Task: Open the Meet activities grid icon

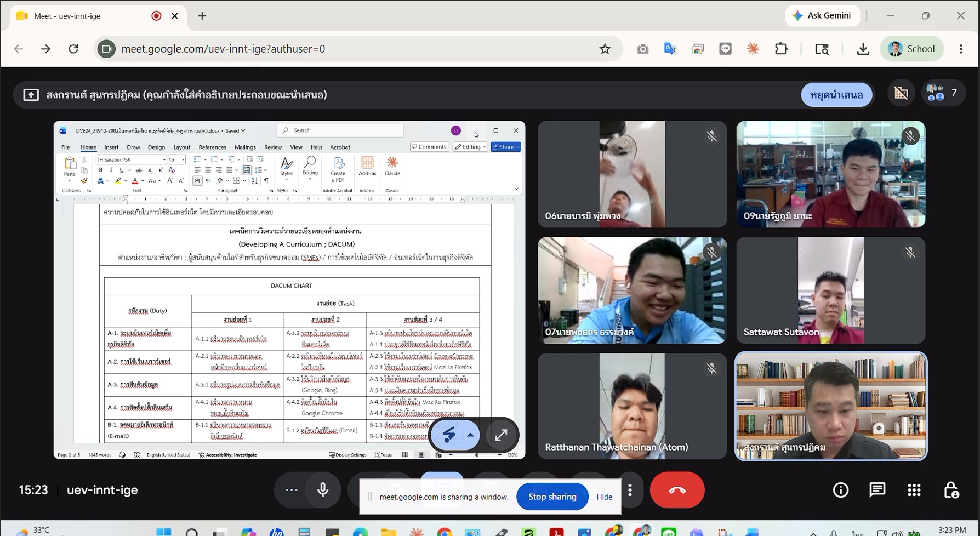Action: coord(914,490)
